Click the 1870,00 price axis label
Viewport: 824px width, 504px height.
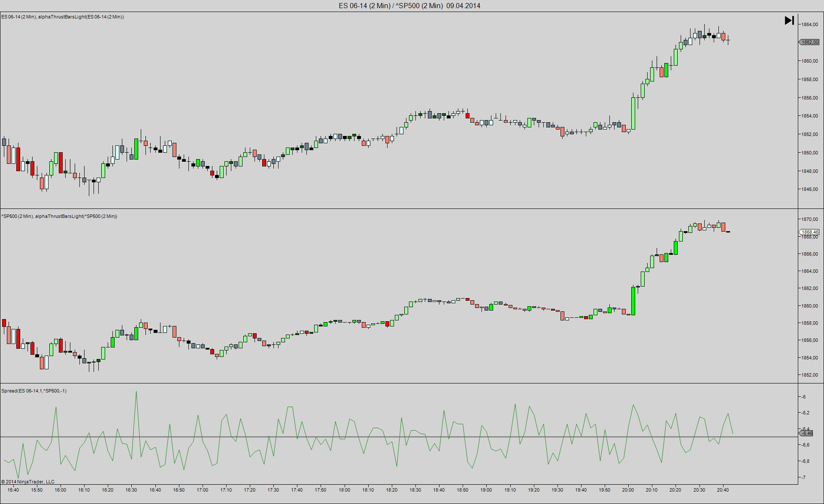click(x=809, y=219)
